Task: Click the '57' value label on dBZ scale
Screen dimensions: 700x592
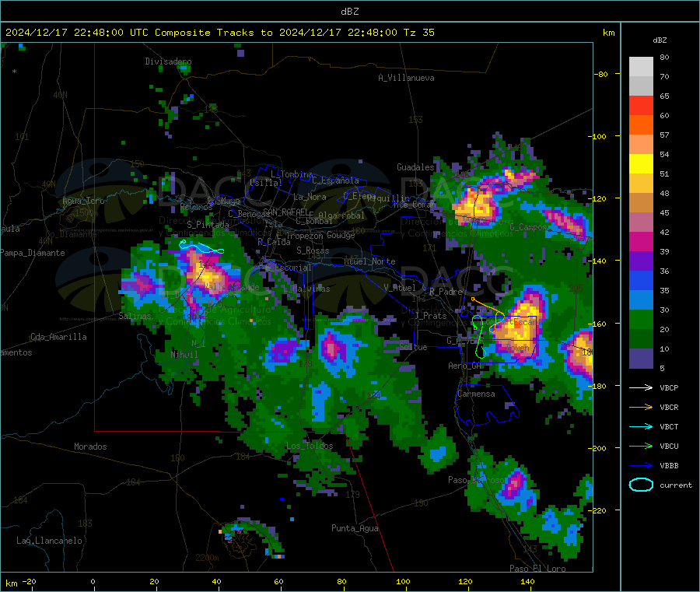Action: (664, 135)
